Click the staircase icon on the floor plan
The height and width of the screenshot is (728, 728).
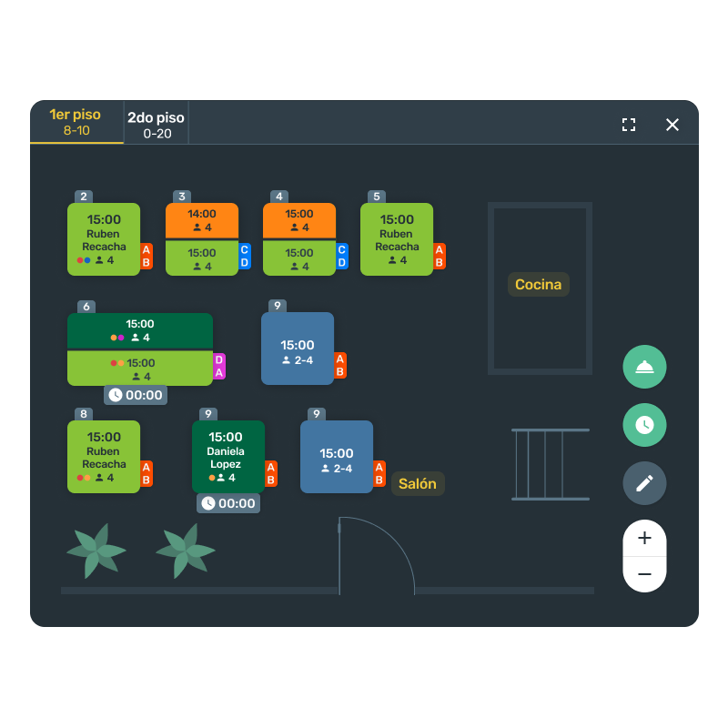pos(551,464)
